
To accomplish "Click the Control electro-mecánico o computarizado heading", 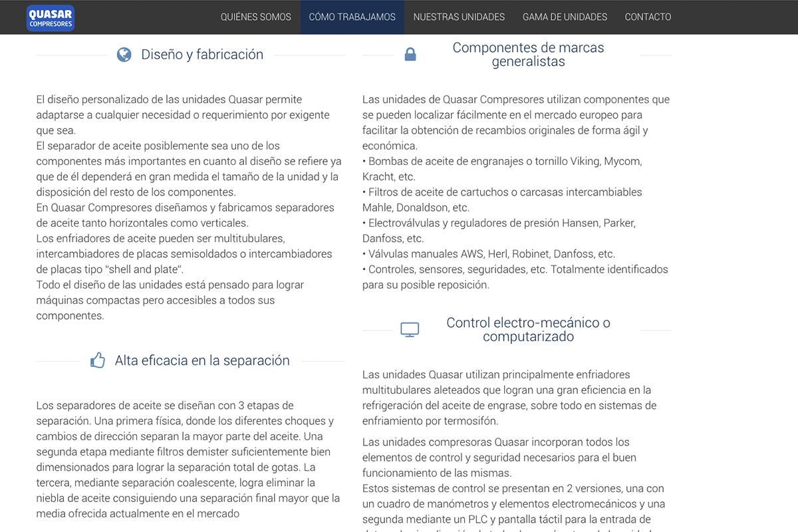I will (528, 329).
